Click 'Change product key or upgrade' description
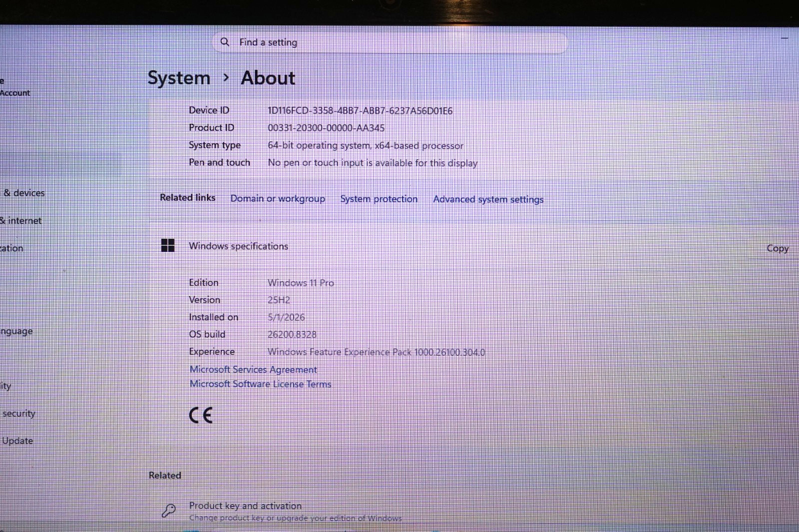Image resolution: width=799 pixels, height=532 pixels. tap(295, 518)
